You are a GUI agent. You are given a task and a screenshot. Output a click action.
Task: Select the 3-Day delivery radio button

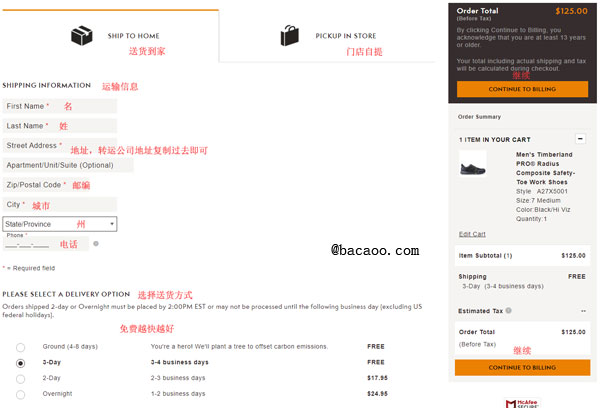click(21, 363)
